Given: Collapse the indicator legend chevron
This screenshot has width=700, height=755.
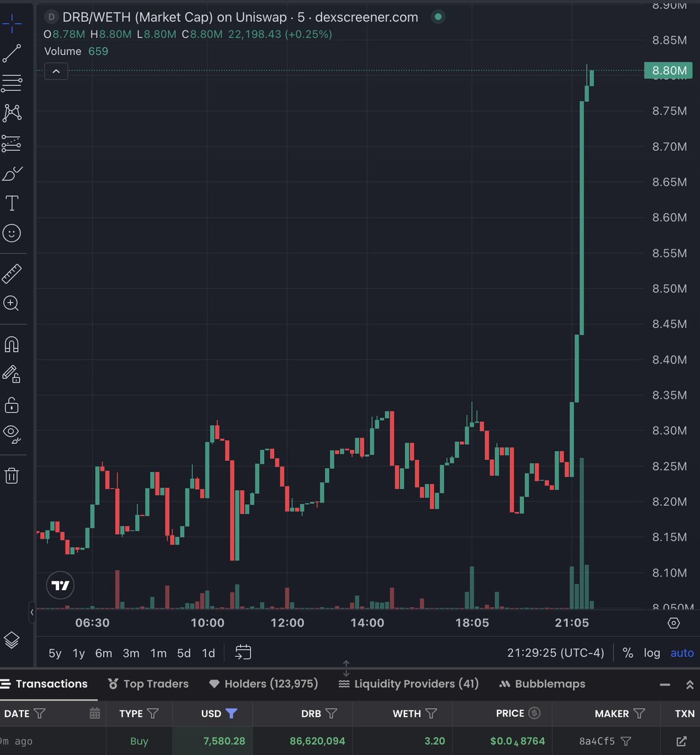Looking at the screenshot, I should pyautogui.click(x=56, y=72).
